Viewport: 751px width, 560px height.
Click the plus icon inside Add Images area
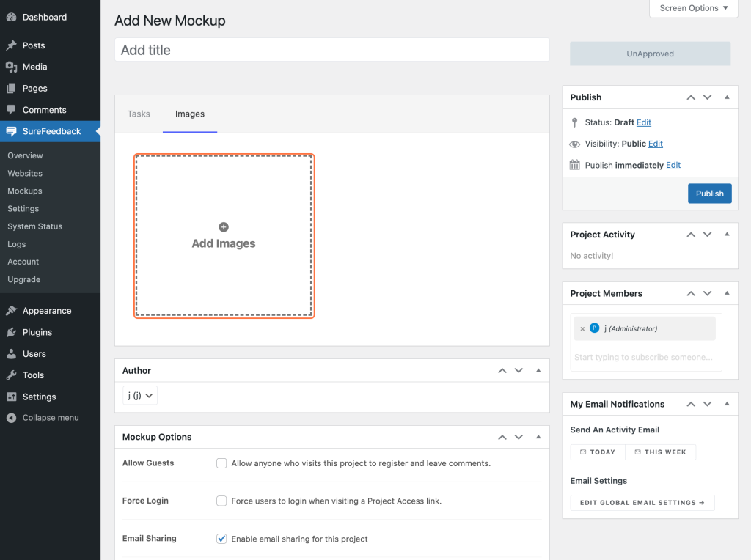[224, 227]
